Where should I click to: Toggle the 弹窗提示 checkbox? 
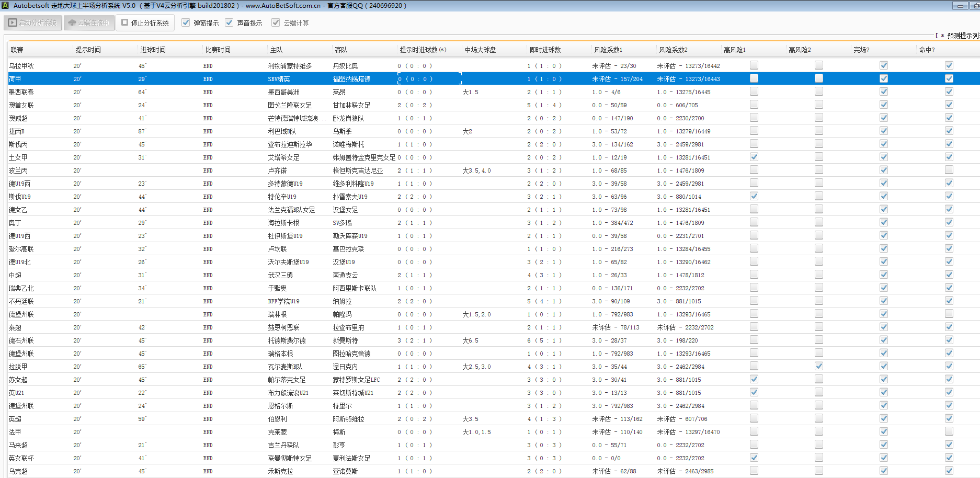tap(186, 22)
